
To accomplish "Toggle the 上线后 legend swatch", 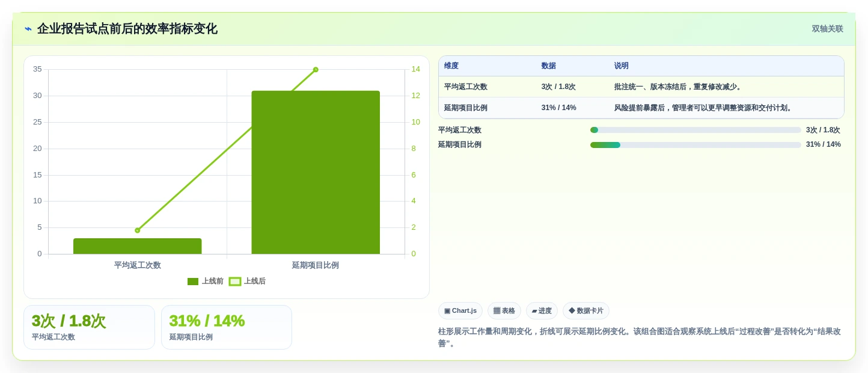I will [x=235, y=282].
